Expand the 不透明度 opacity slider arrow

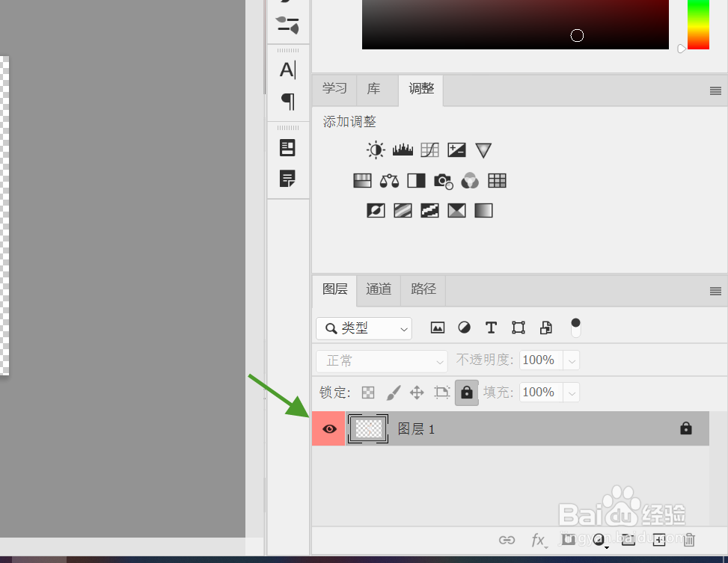572,360
